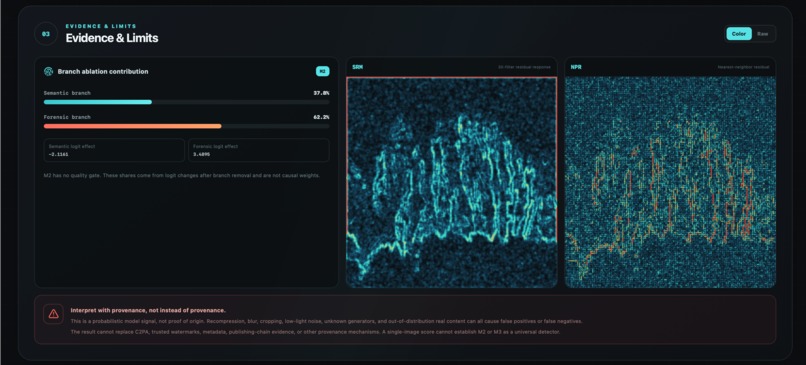Viewport: 806px width, 365px height.
Task: Click the 'Semantic branch' label
Action: click(67, 93)
